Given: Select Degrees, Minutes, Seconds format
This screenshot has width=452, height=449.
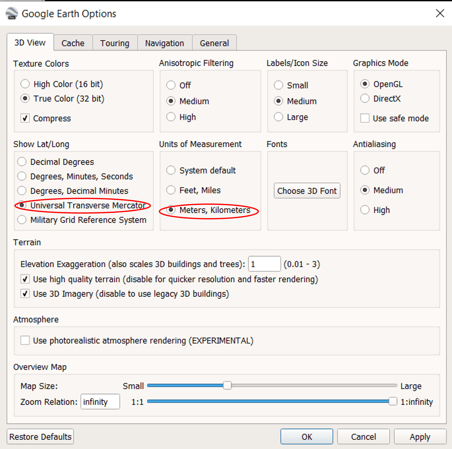Looking at the screenshot, I should tap(22, 176).
